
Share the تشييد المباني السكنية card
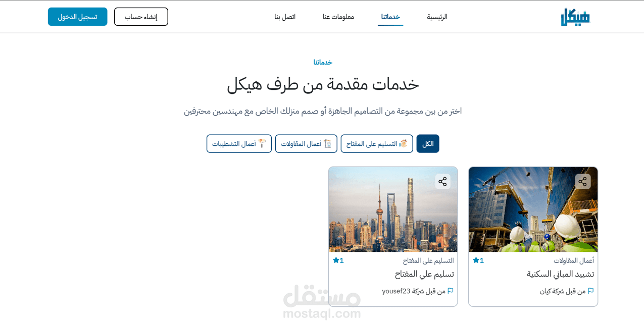pyautogui.click(x=582, y=182)
